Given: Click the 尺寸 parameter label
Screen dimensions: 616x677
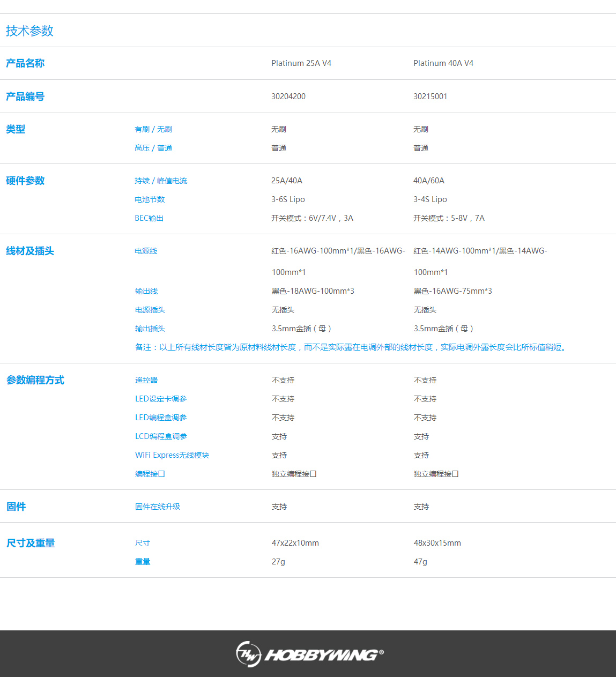Looking at the screenshot, I should click(143, 543).
